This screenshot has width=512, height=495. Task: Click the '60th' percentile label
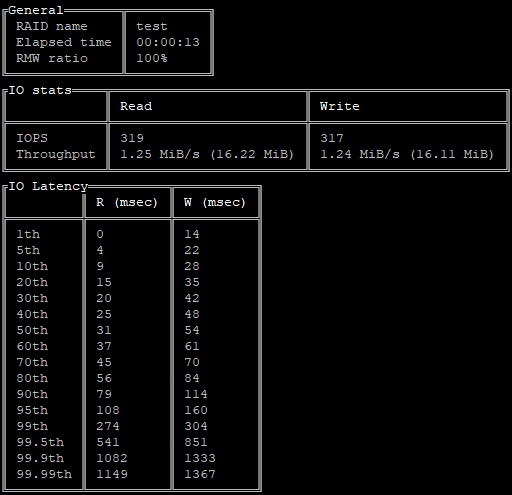[x=32, y=346]
